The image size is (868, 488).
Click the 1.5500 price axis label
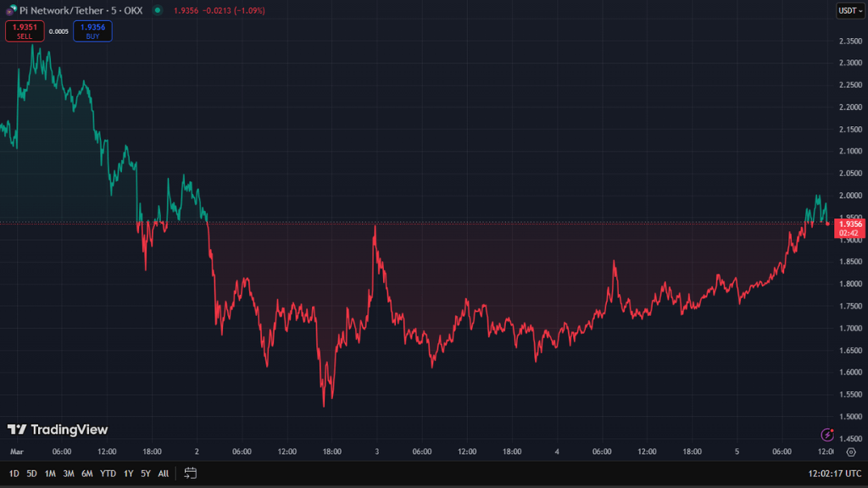(x=850, y=395)
